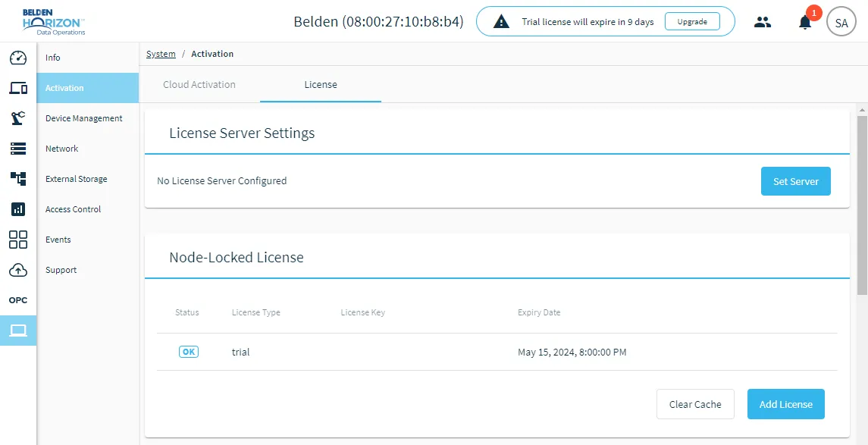Click the Set Server button
The image size is (868, 445).
tap(795, 181)
